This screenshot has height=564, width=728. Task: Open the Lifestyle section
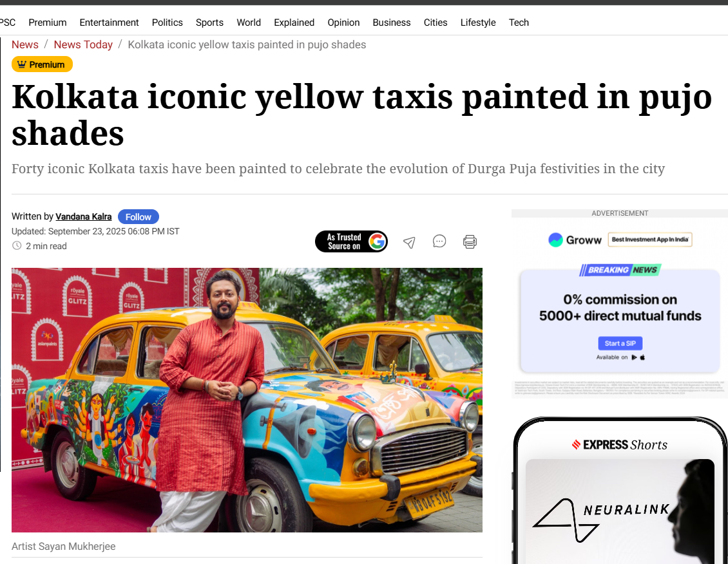(478, 23)
